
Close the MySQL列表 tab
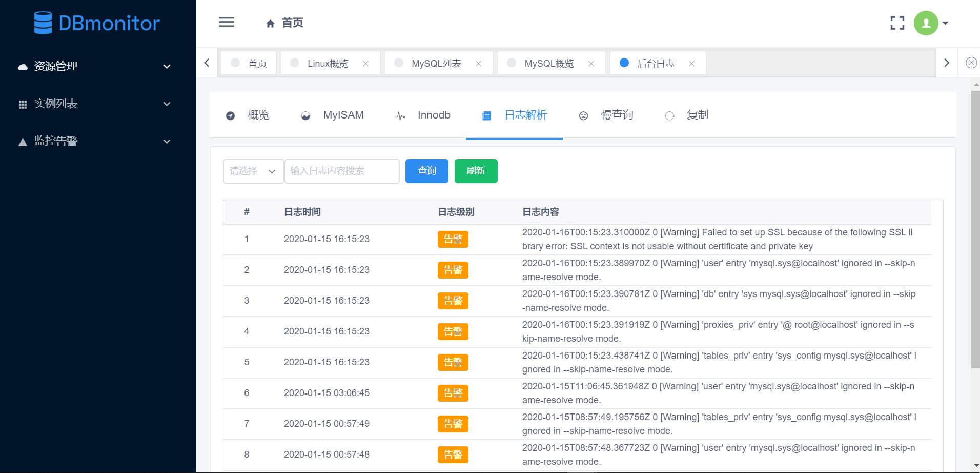click(478, 64)
